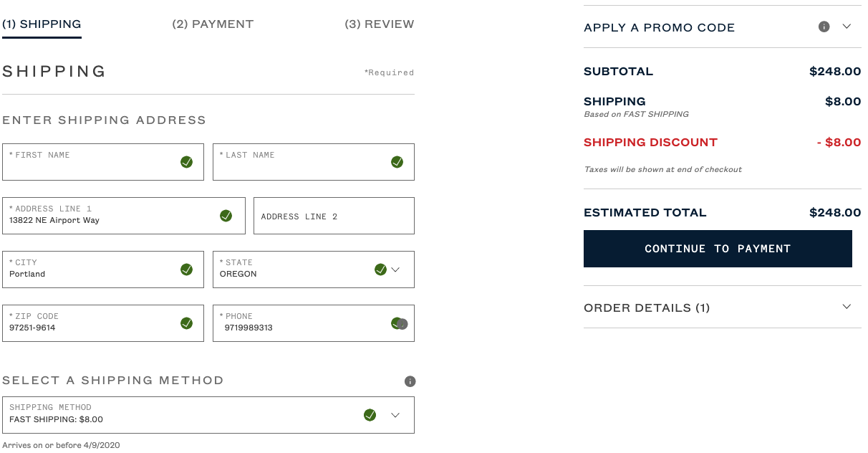Focus the Phone number field

point(301,328)
